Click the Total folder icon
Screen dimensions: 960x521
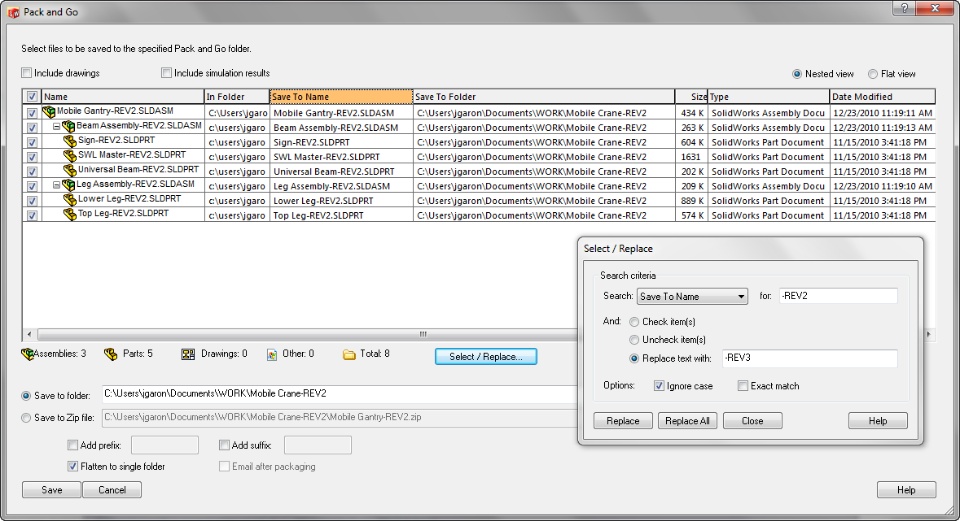pyautogui.click(x=349, y=354)
